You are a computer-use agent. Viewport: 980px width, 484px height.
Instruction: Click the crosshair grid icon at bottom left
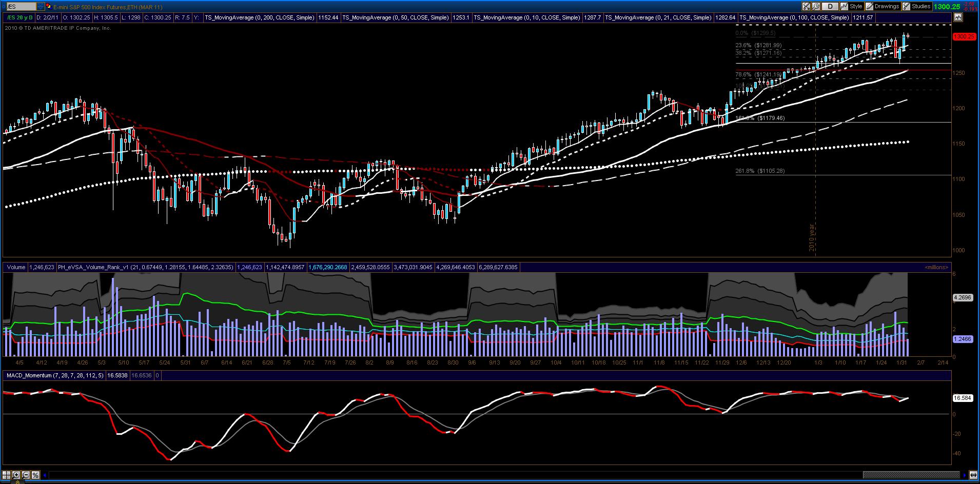pyautogui.click(x=7, y=475)
